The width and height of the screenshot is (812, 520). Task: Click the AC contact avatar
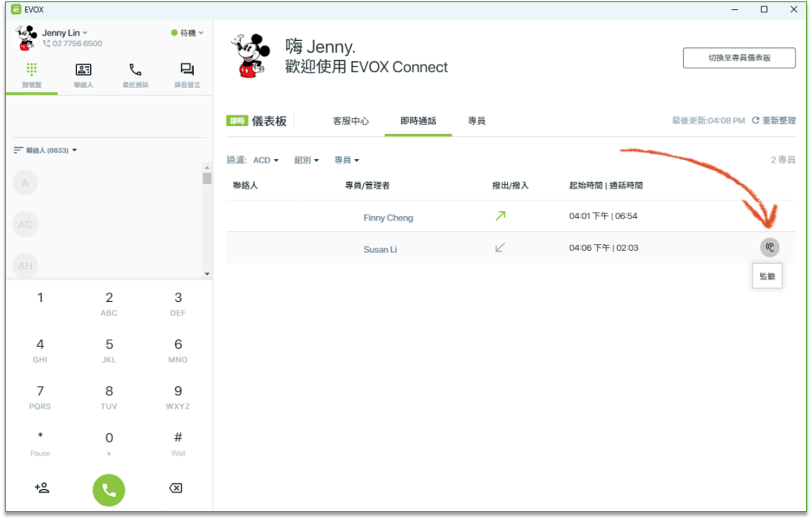[25, 224]
